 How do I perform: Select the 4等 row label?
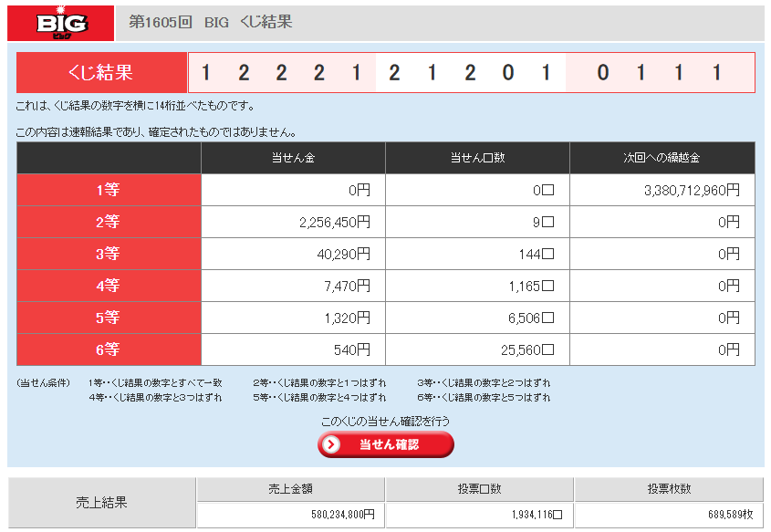(x=109, y=286)
